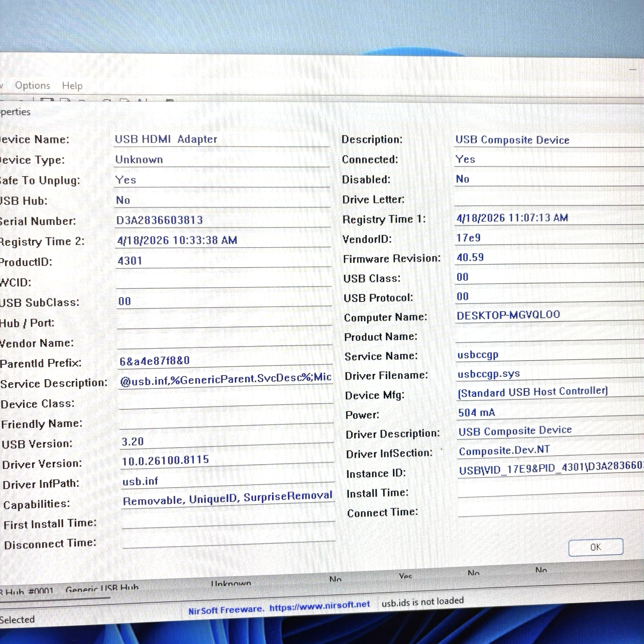Click the empty Drive Letter field
This screenshot has height=644, width=644.
coord(549,199)
